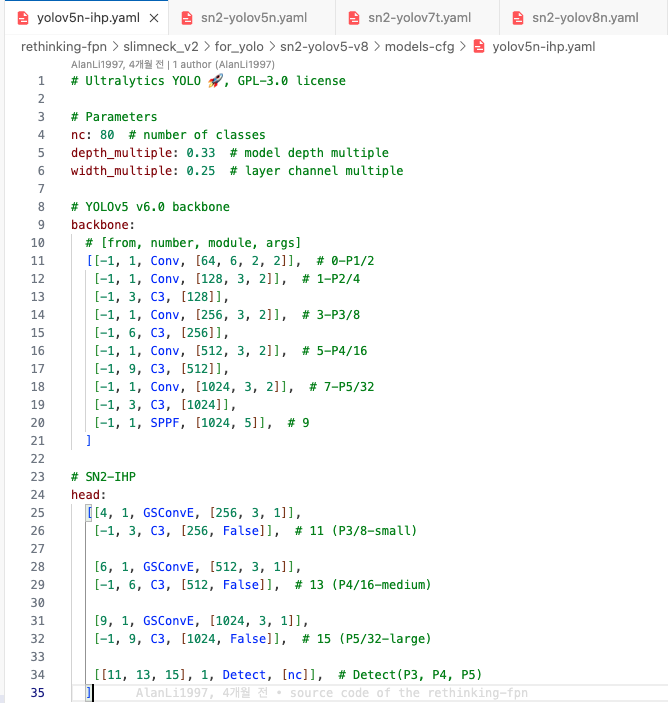Click '[from, number, module, args]' comment
Screen dimensions: 668x703
(201, 243)
